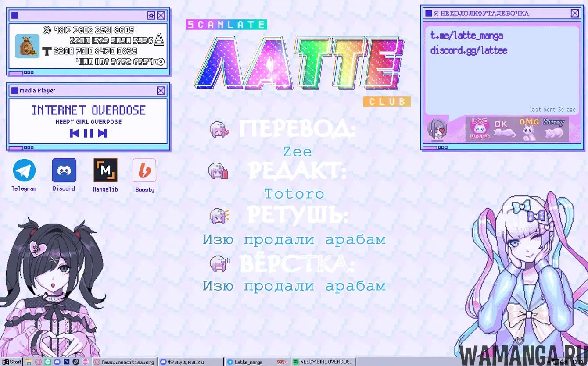Viewport: 588px width, 366px height.
Task: Open the NEEDY GIRL OVERDOSE Spotify taskbar item
Action: point(323,362)
